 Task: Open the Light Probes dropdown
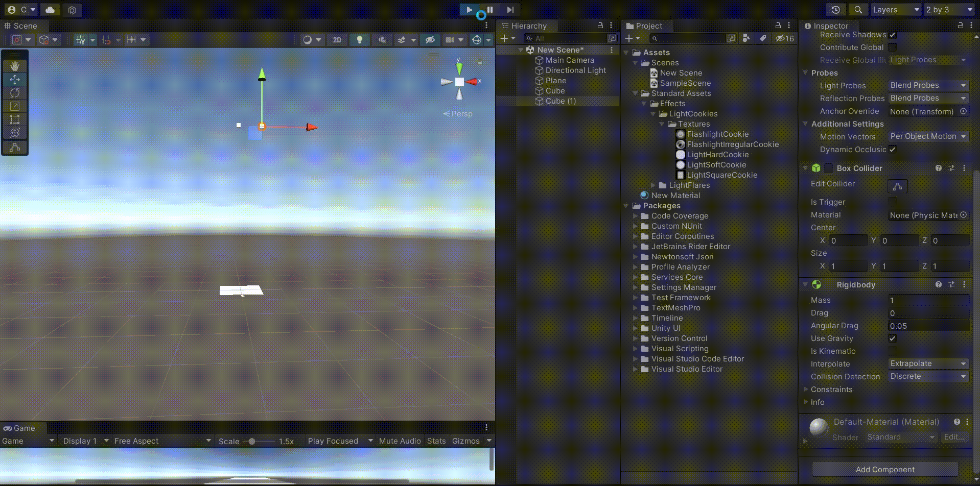point(928,85)
